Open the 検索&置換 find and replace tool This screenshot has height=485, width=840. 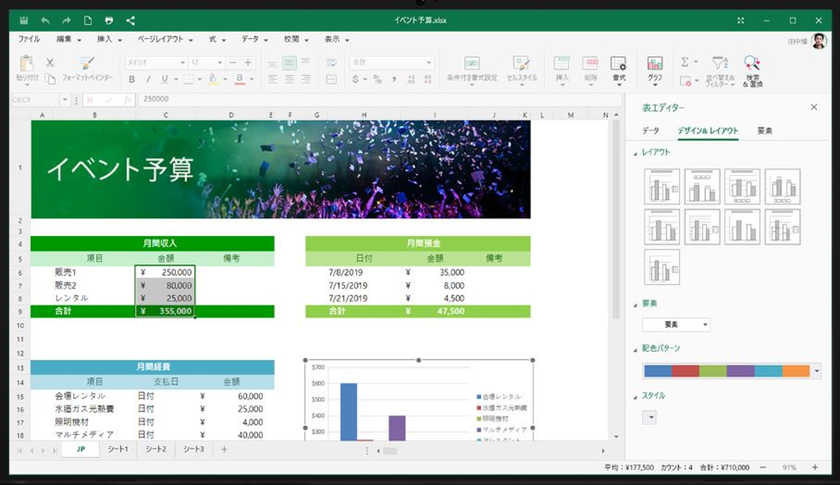point(752,68)
